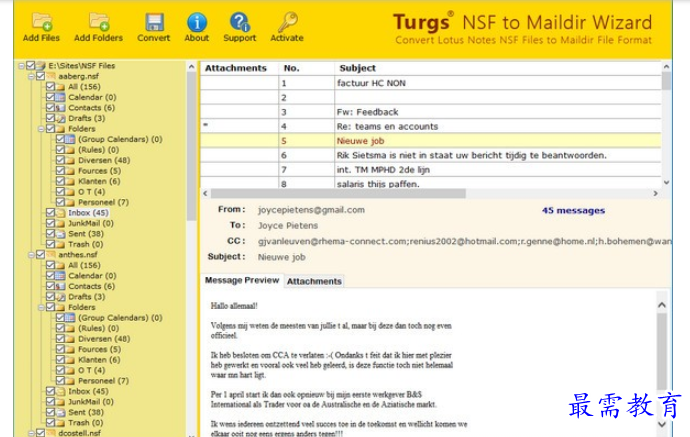690x437 pixels.
Task: Click the Sent (38) icon under anthes.nsf
Action: point(61,412)
